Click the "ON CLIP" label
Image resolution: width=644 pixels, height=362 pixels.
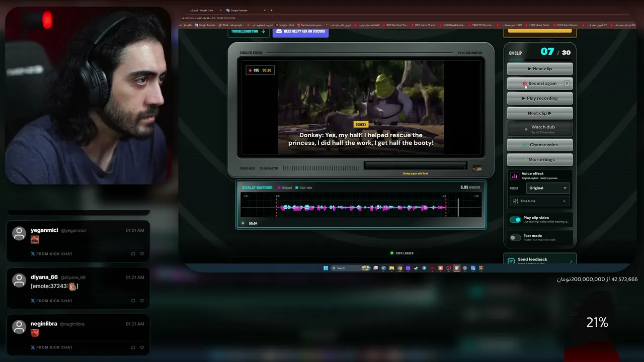[x=515, y=53]
